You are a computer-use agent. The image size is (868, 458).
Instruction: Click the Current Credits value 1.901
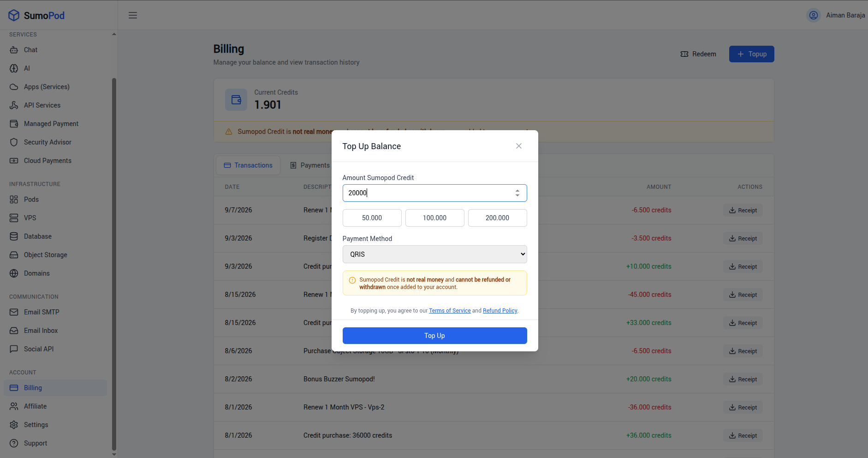click(268, 105)
